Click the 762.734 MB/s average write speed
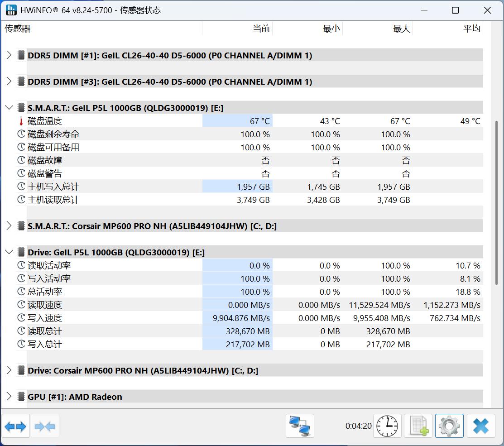This screenshot has width=504, height=446. pos(455,318)
